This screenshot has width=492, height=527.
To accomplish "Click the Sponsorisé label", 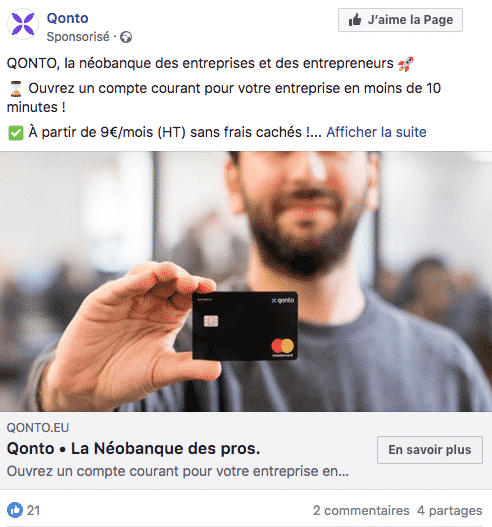I will pyautogui.click(x=78, y=37).
